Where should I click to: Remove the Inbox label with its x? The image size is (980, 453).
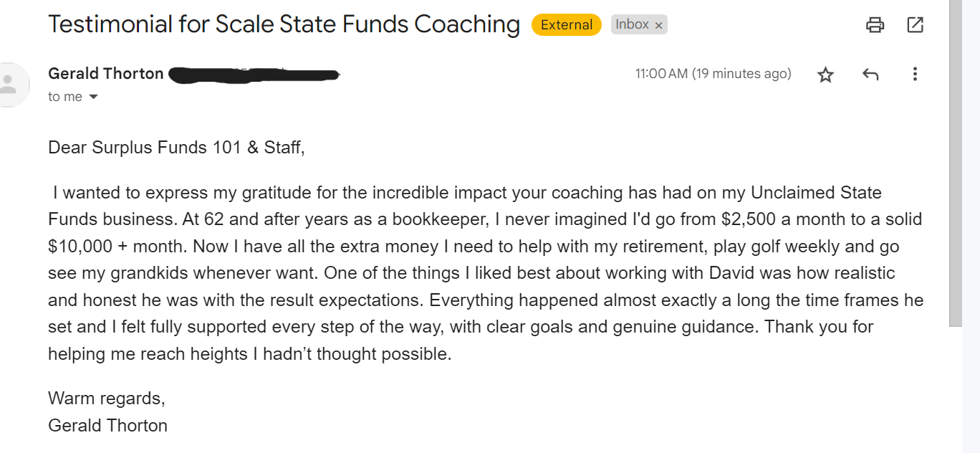(x=659, y=26)
